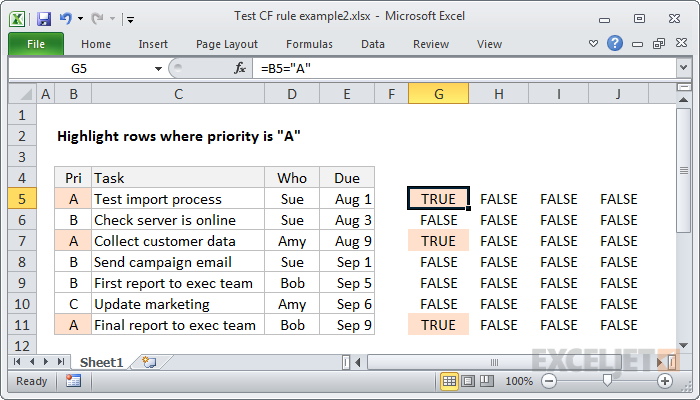Click the Name Box showing G5
This screenshot has width=700, height=400.
coord(80,69)
